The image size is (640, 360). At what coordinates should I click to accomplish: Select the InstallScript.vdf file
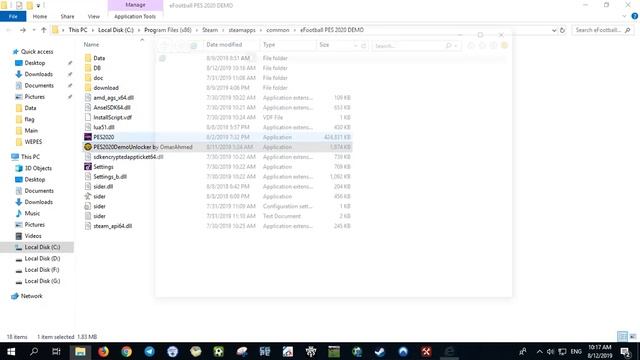pos(113,117)
